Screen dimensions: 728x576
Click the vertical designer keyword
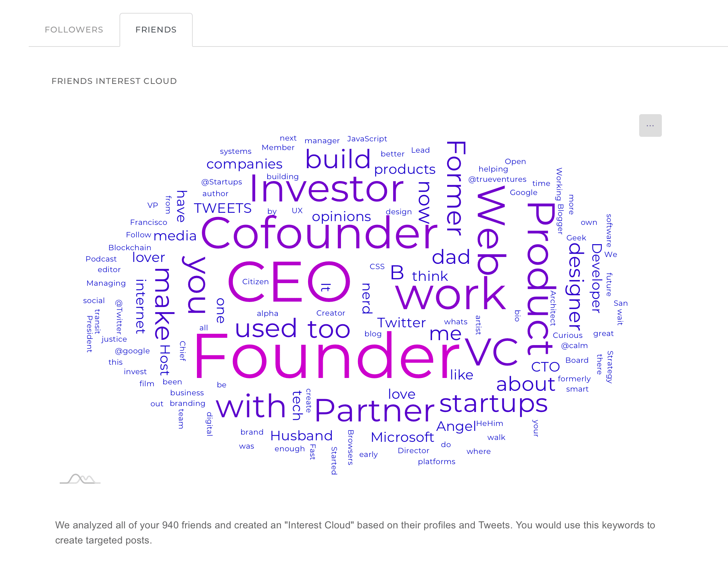576,286
